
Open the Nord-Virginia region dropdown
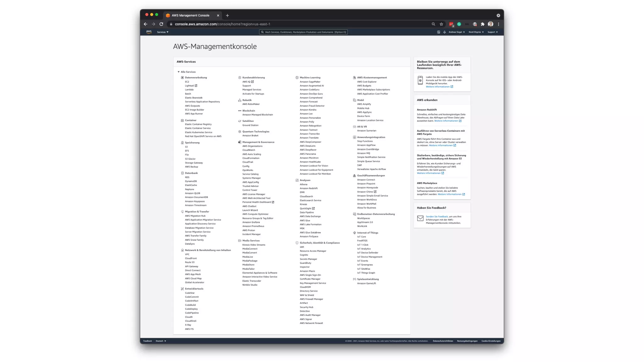476,32
